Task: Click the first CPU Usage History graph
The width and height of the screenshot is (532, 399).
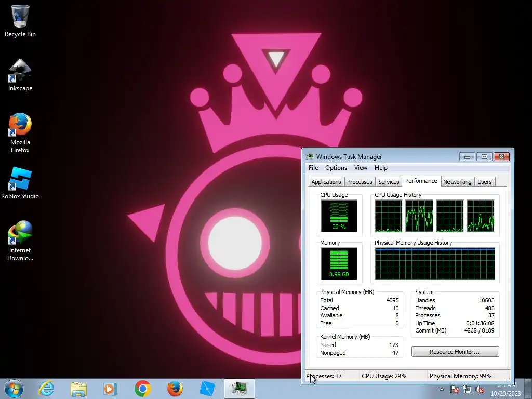Action: tap(388, 216)
